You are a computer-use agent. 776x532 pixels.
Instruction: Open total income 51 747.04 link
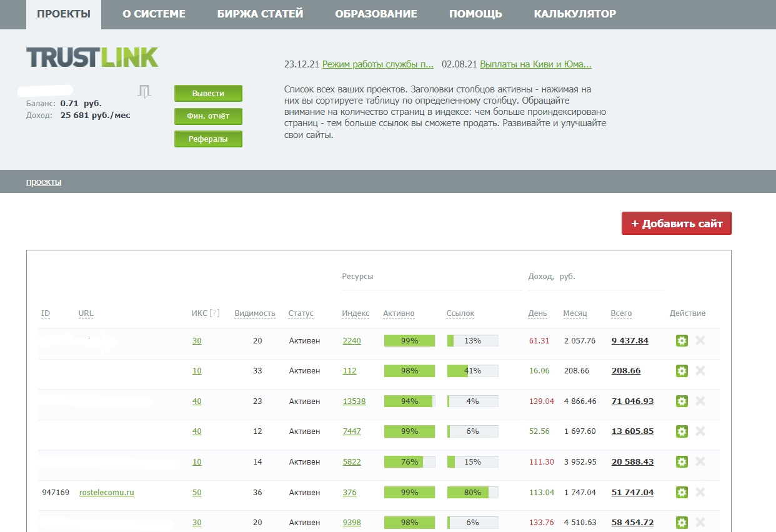coord(632,492)
